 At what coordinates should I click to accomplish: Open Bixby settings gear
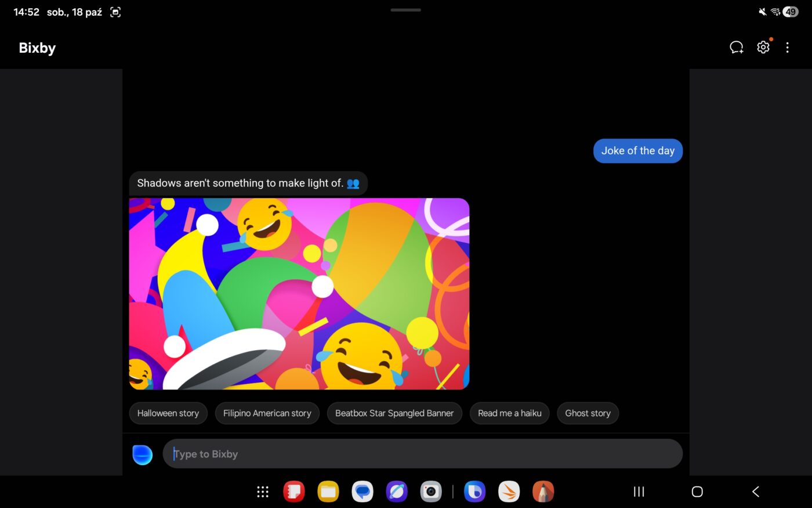tap(763, 48)
